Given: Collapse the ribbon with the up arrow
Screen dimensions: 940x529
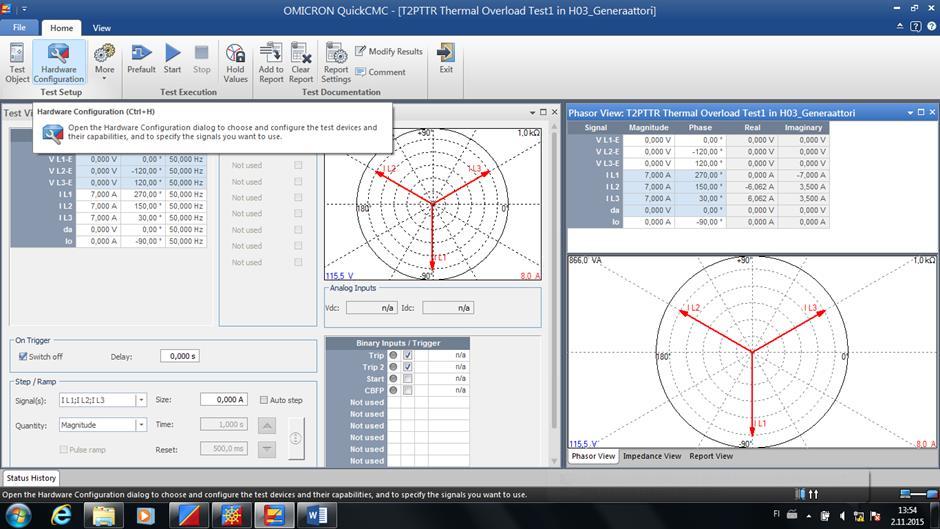Looking at the screenshot, I should click(900, 26).
